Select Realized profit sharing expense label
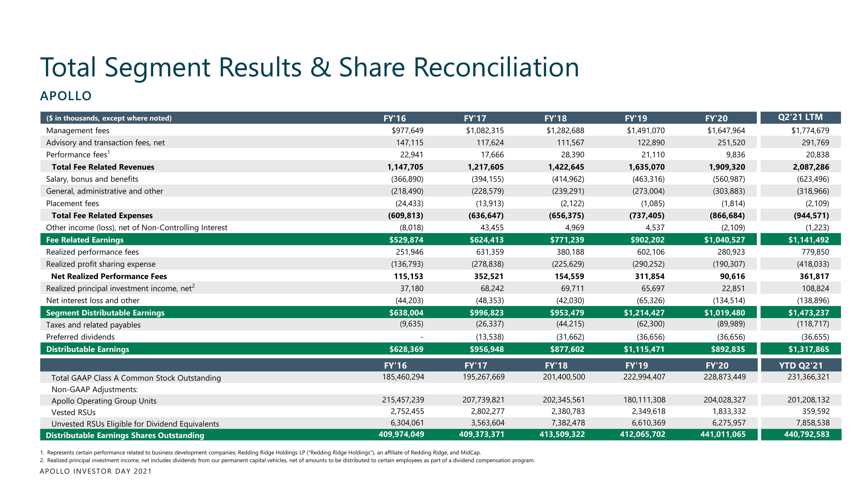Image resolution: width=868 pixels, height=488 pixels. coord(101,264)
